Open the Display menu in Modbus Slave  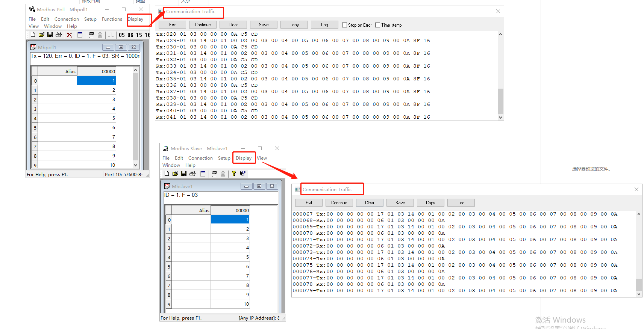coord(244,158)
